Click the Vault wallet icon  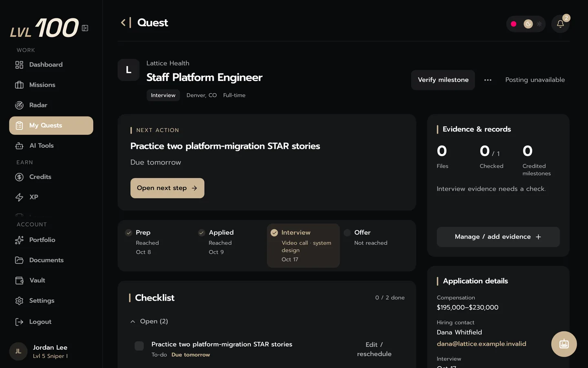click(19, 280)
